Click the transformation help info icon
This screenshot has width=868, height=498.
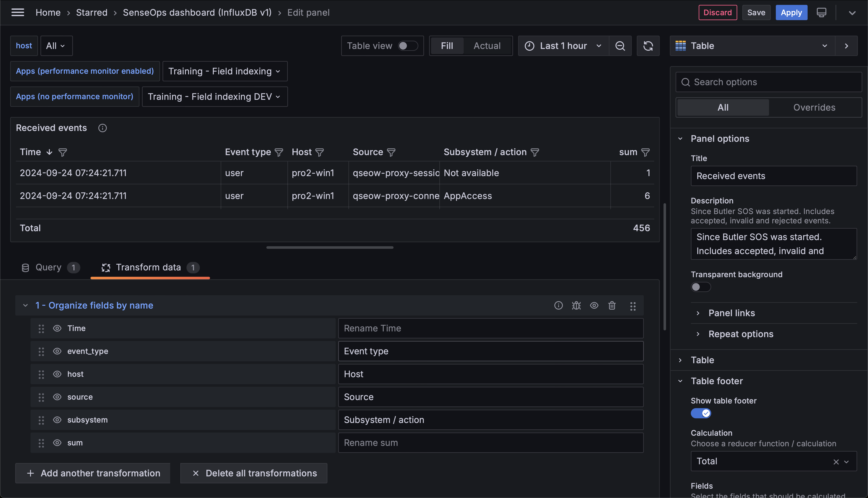pyautogui.click(x=558, y=305)
